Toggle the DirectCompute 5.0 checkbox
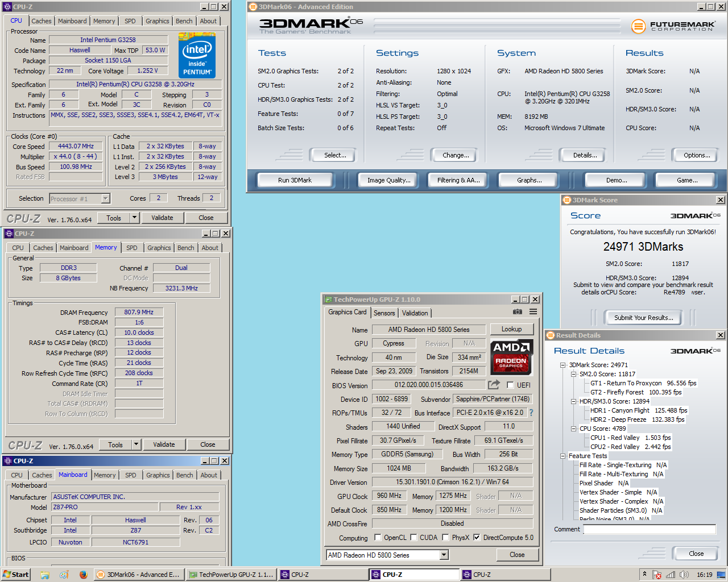Screen dimensions: 728x582 click(x=477, y=537)
